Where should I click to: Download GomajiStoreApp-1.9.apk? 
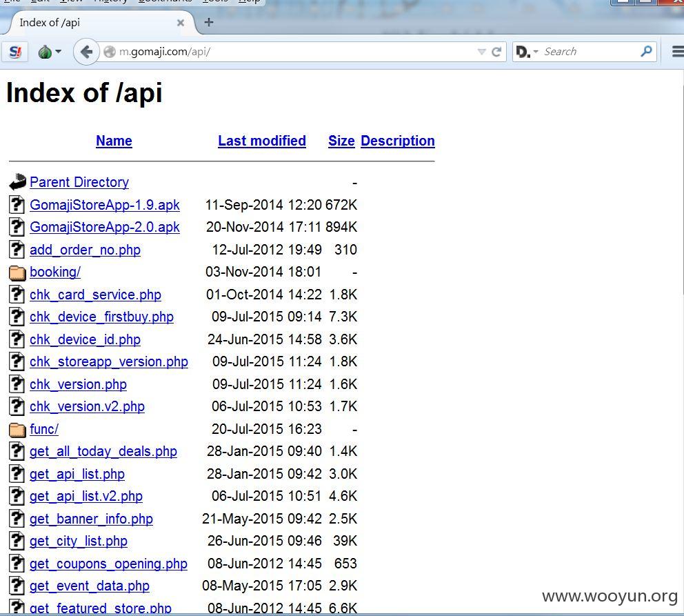click(105, 205)
